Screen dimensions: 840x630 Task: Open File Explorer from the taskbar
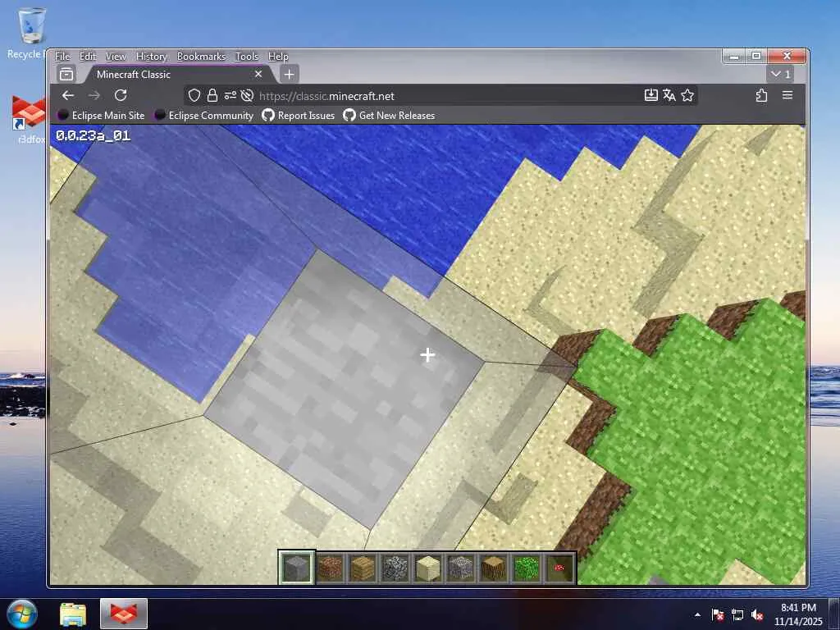[x=73, y=614]
